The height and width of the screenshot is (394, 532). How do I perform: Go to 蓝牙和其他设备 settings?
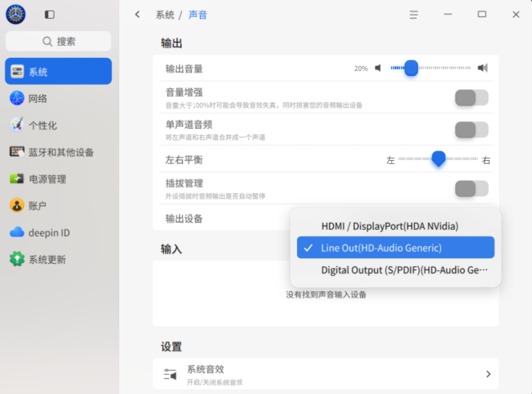click(58, 152)
